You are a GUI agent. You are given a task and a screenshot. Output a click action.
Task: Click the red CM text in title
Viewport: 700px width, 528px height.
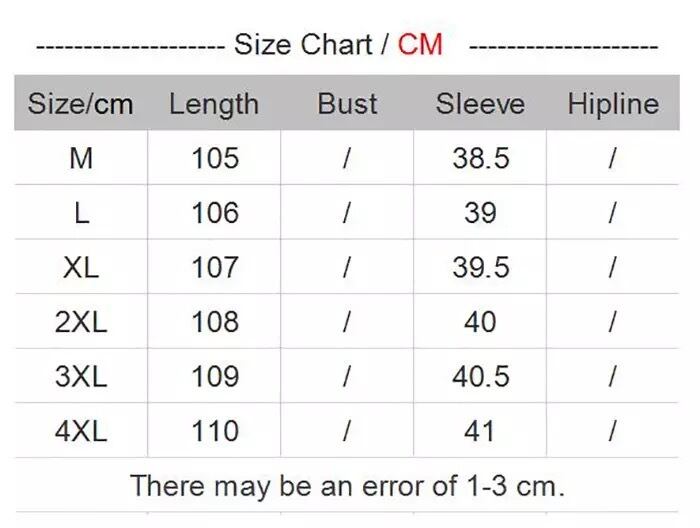pos(420,45)
